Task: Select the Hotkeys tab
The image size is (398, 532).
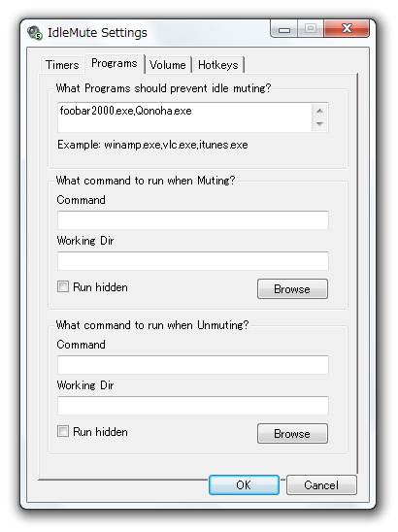Action: point(218,65)
